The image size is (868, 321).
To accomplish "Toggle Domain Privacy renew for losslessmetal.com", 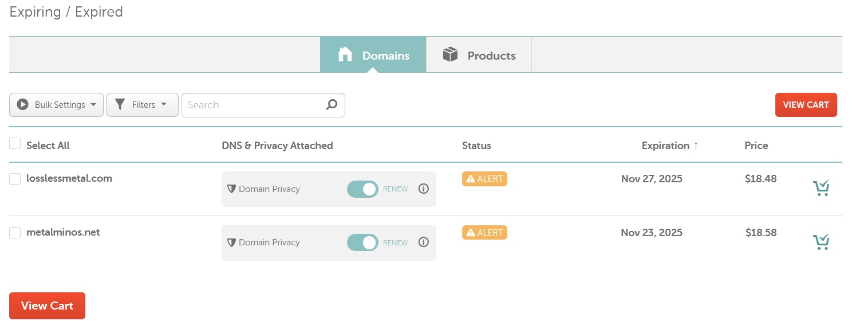I will (x=362, y=189).
